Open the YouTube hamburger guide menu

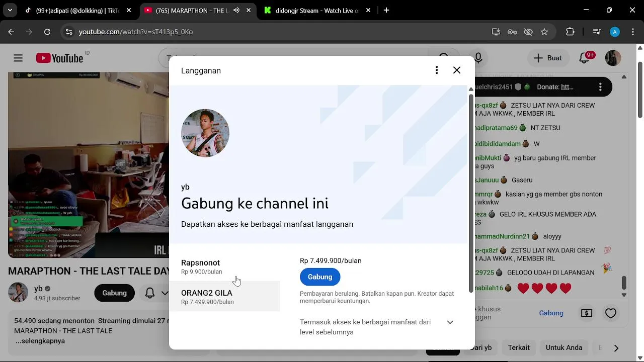[18, 58]
